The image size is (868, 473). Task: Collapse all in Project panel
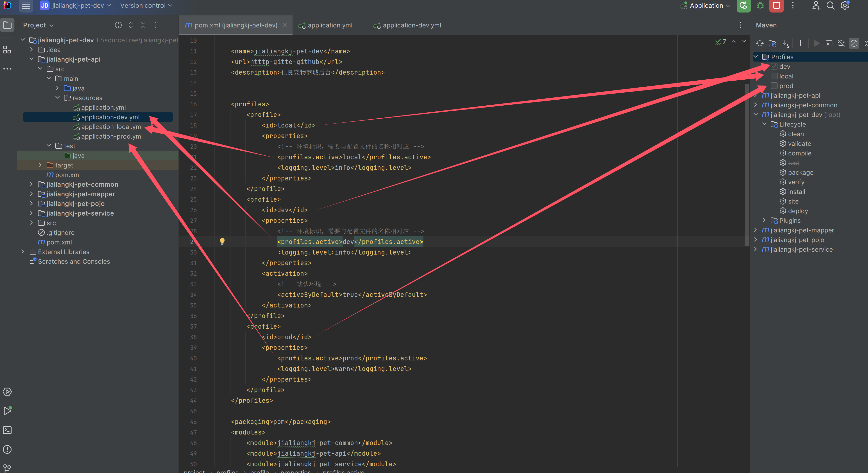(x=143, y=25)
